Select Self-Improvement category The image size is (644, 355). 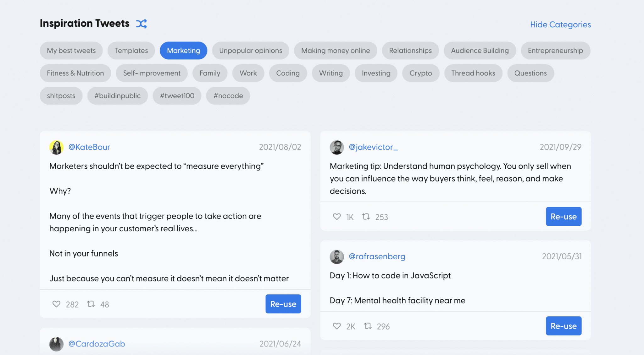[152, 73]
